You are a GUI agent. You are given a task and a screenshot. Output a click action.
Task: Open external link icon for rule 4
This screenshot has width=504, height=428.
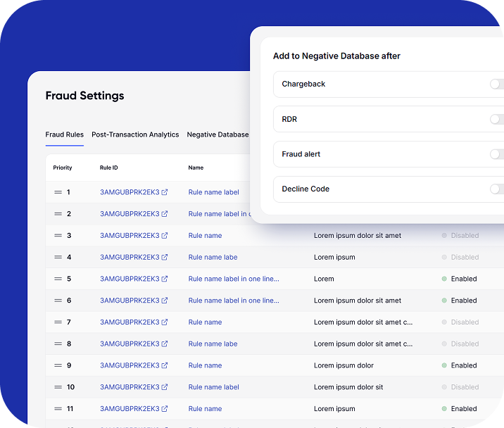coord(165,257)
